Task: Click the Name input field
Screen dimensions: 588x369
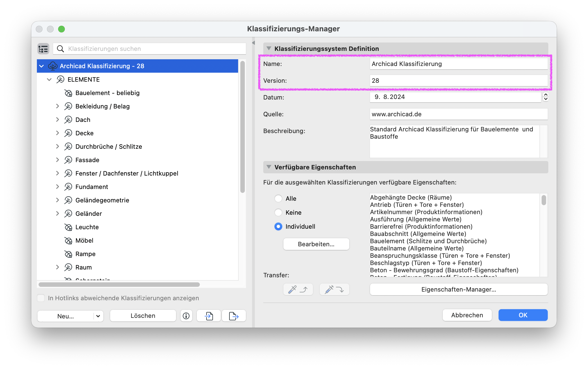Action: pyautogui.click(x=459, y=64)
